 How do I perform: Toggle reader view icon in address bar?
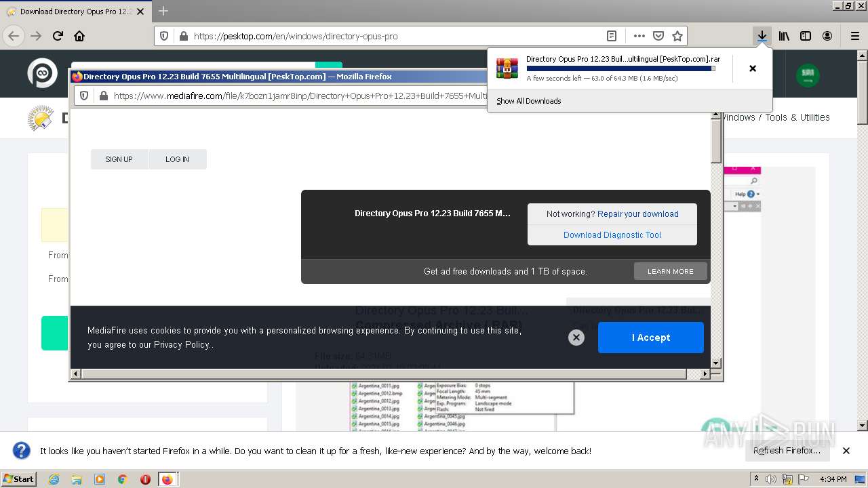[611, 36]
